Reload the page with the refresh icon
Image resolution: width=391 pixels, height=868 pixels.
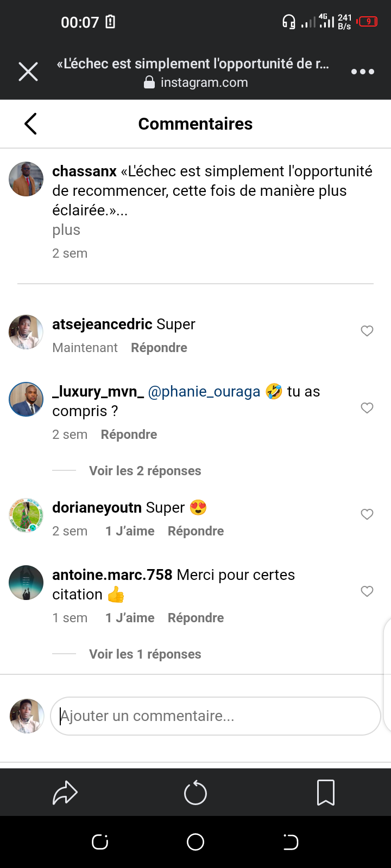coord(195,793)
